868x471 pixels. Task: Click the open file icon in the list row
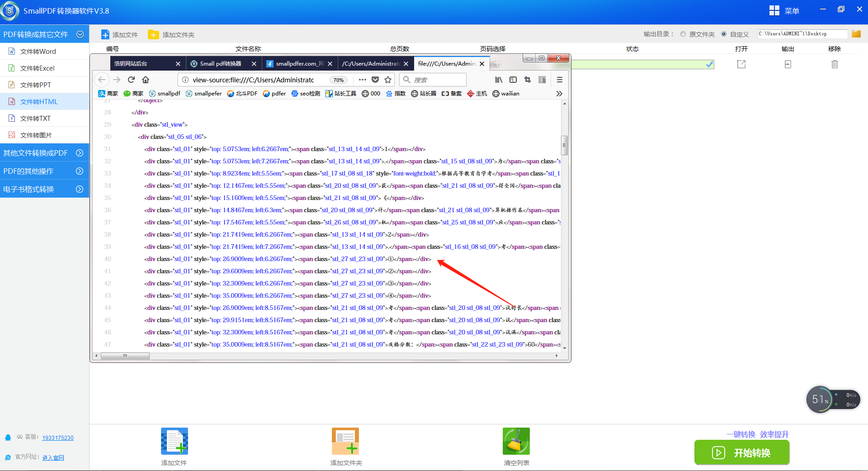click(741, 64)
